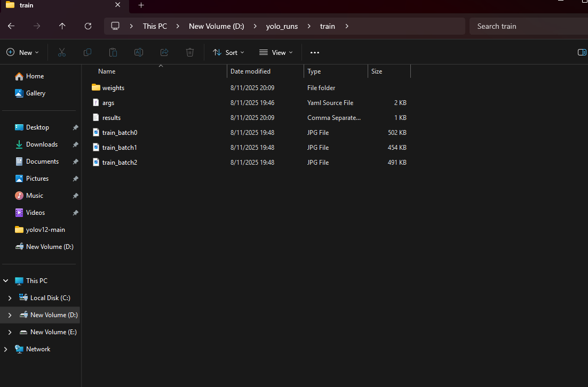The width and height of the screenshot is (588, 387).
Task: Refresh the current folder view
Action: (88, 26)
